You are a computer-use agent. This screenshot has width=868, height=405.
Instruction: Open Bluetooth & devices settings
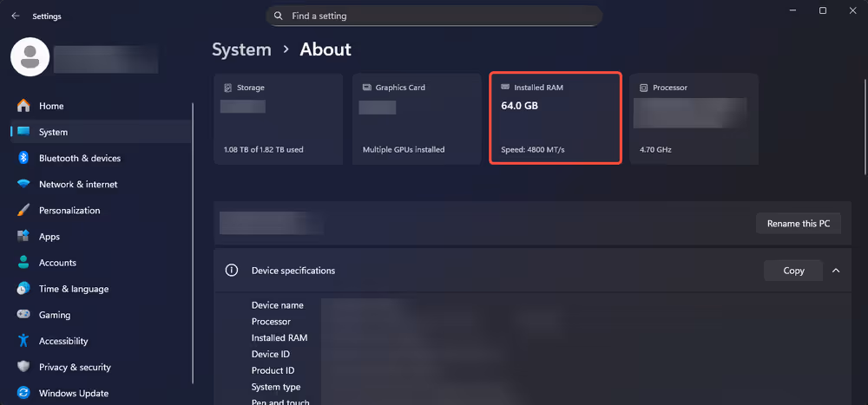[79, 159]
